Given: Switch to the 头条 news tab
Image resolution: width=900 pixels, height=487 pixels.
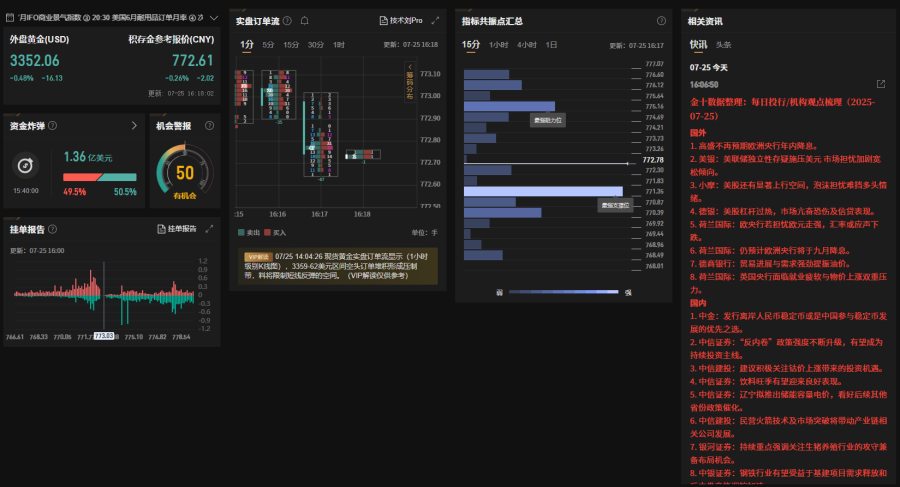Looking at the screenshot, I should [723, 45].
